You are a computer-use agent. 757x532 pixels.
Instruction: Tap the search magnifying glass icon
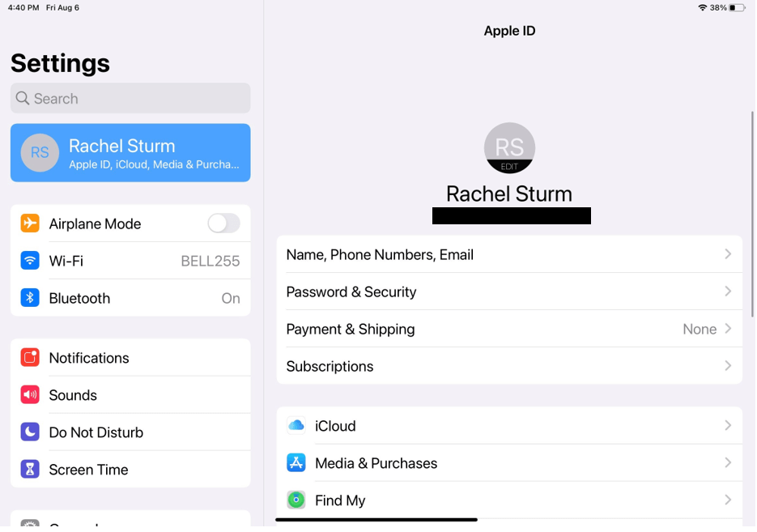[x=22, y=99]
